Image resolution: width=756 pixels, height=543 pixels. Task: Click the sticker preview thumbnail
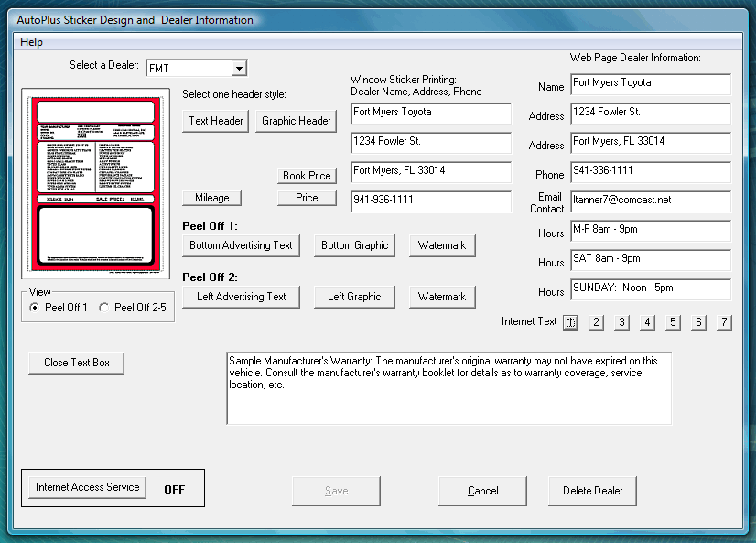pyautogui.click(x=95, y=184)
